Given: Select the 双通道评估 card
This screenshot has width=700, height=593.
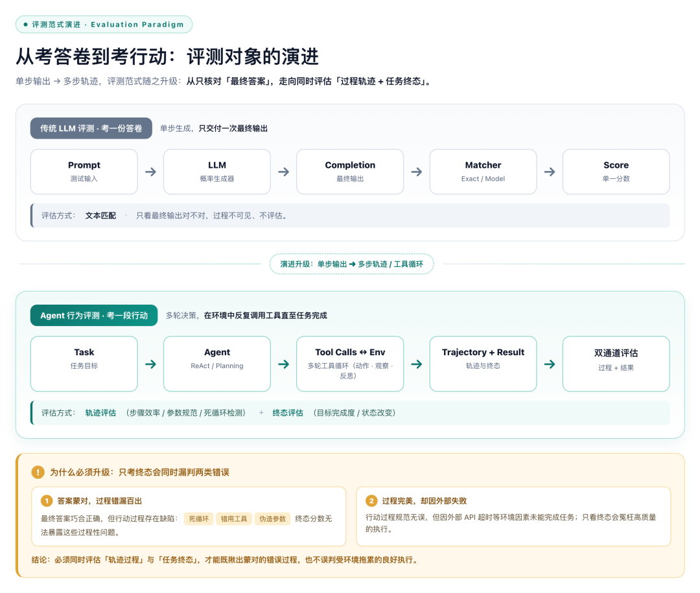Looking at the screenshot, I should coord(616,364).
